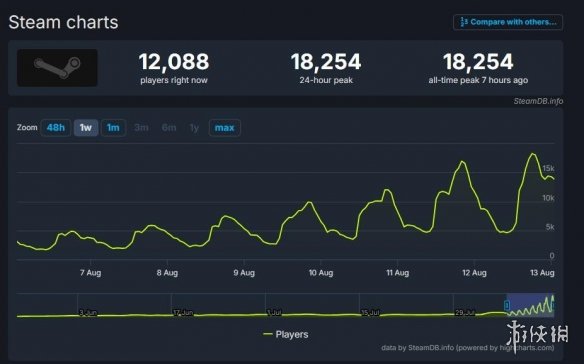Viewport: 584px width, 364px height.
Task: Click the 10 Aug axis label
Action: pos(321,273)
